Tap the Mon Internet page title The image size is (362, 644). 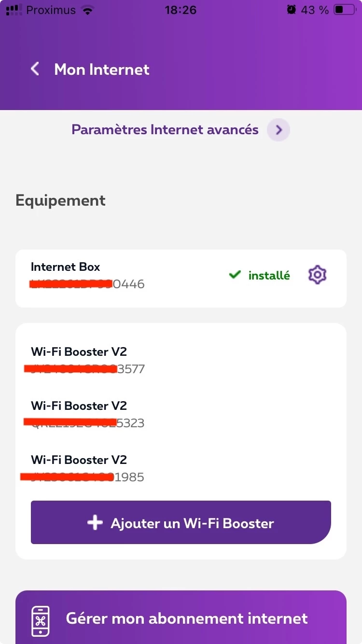coord(102,70)
